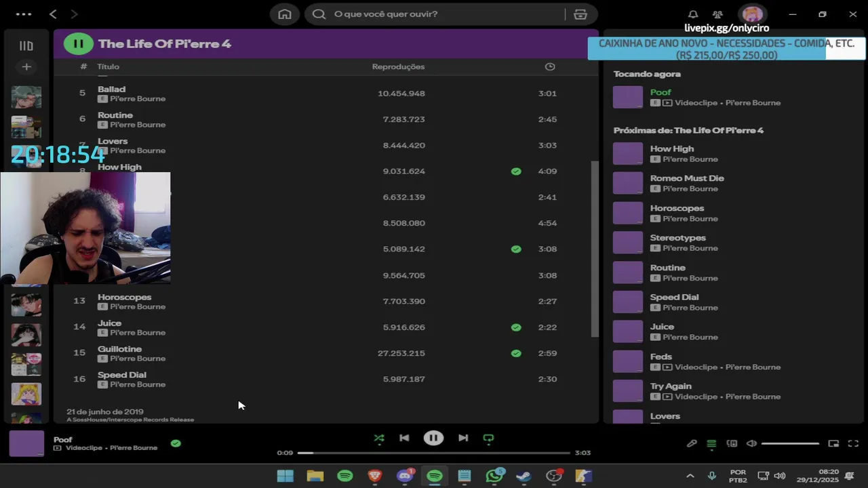The height and width of the screenshot is (488, 868).
Task: Open the notifications bell
Action: (693, 14)
